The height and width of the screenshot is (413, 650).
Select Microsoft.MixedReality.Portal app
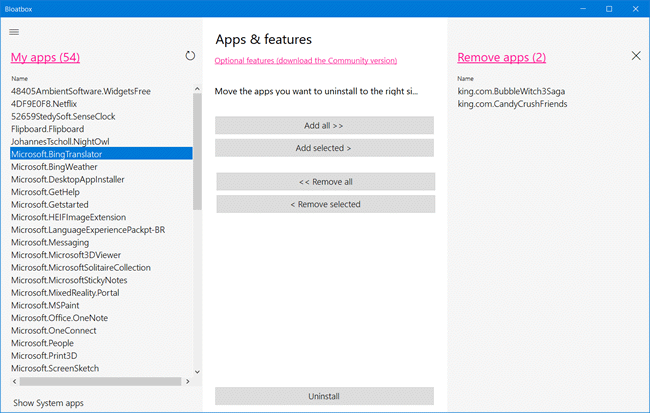tap(101, 292)
